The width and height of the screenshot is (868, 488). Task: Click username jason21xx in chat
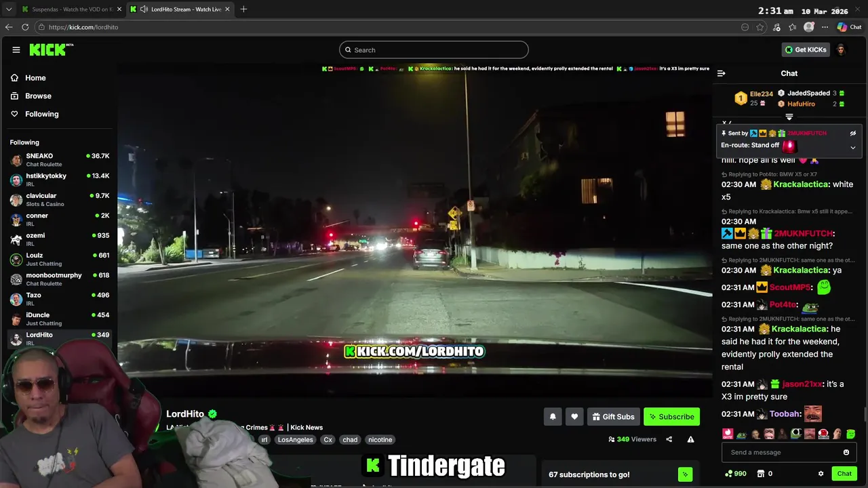802,384
